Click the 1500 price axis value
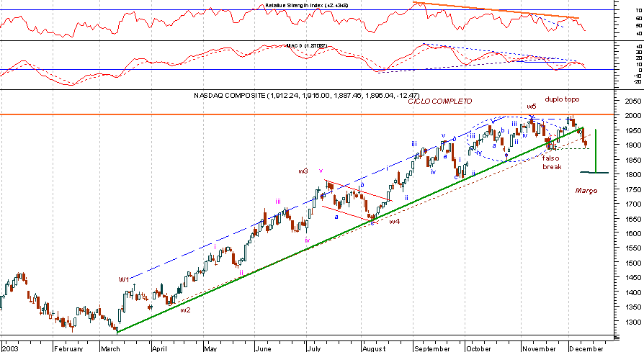Screen dimensions: 644x352 (634, 263)
